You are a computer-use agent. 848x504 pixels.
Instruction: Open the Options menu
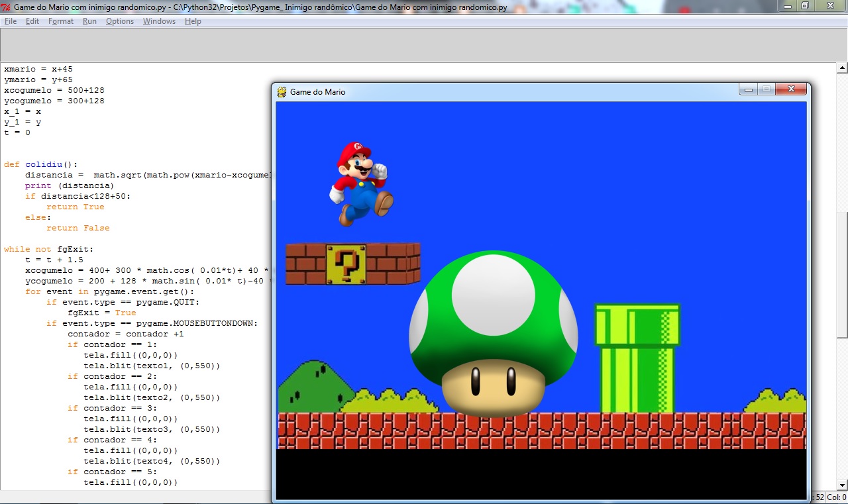120,21
